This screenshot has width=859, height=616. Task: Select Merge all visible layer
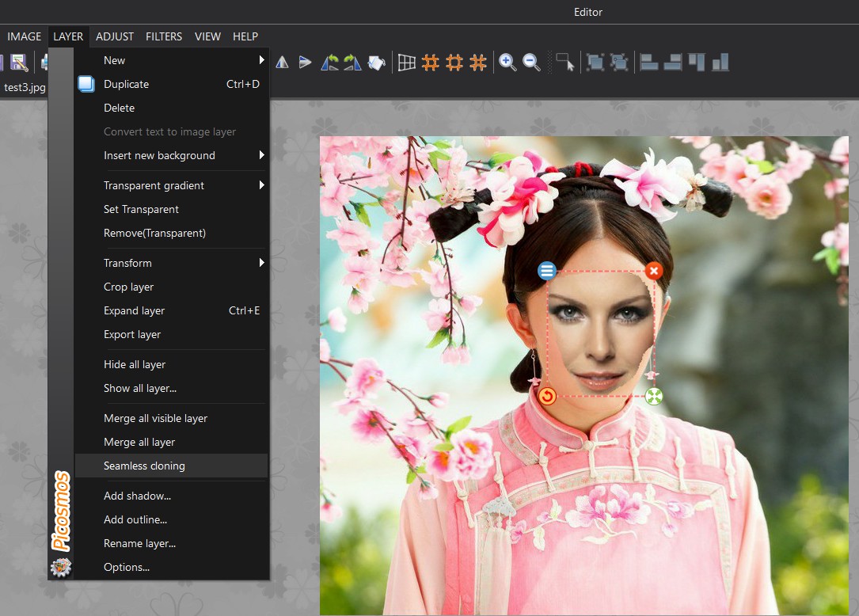155,418
